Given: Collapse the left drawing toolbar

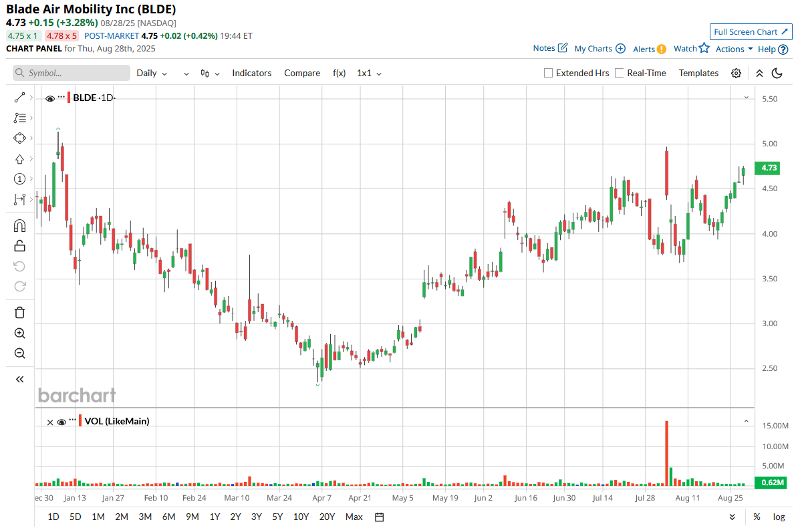Looking at the screenshot, I should [19, 379].
